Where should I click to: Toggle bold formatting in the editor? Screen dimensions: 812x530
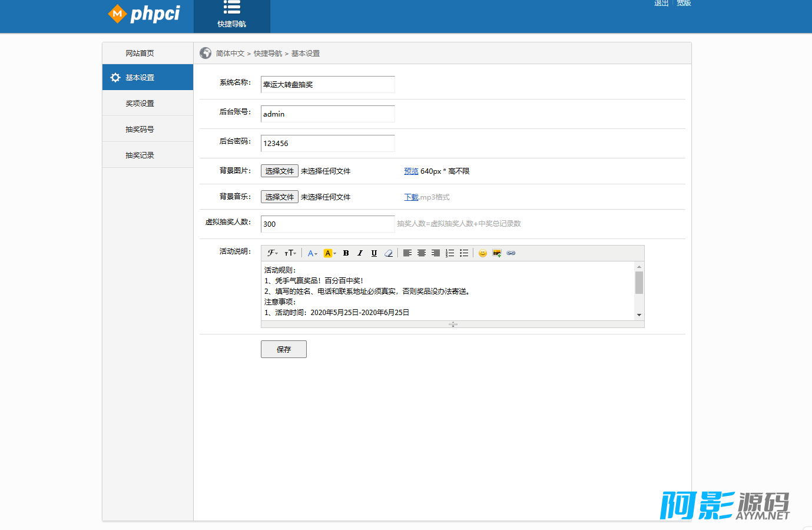(x=346, y=253)
